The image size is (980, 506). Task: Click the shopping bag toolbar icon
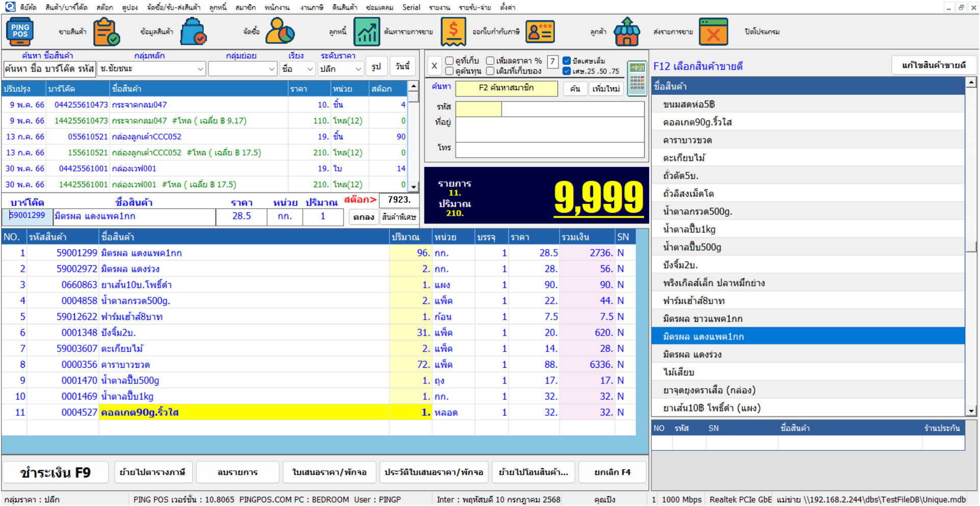click(194, 32)
